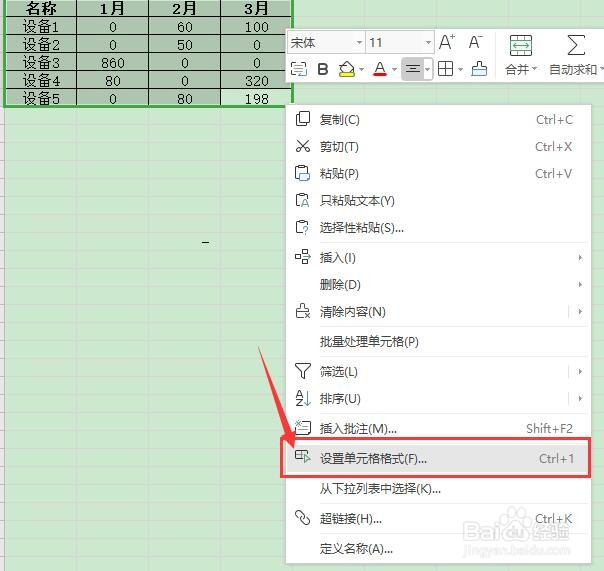Viewport: 604px width, 571px height.
Task: Select the cell with value 320
Action: [x=256, y=81]
